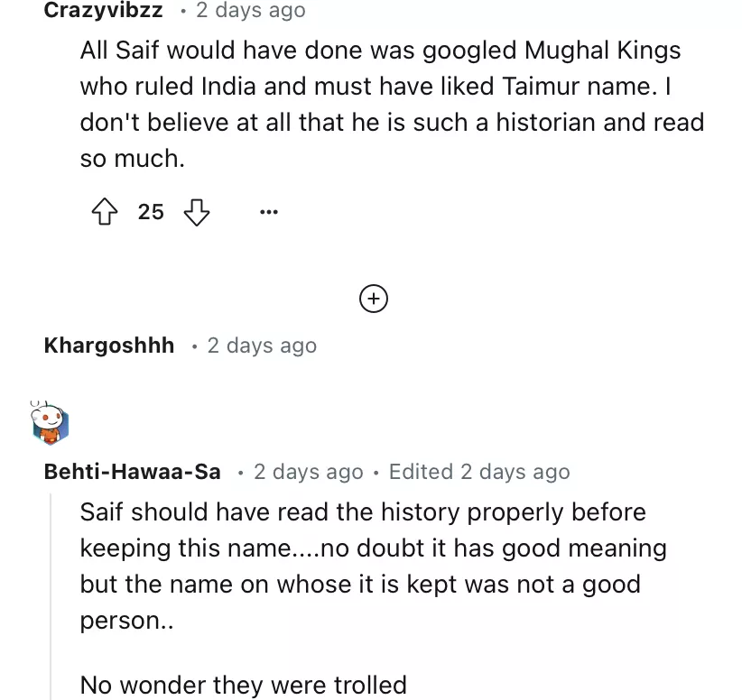Click the Crazyvibzz comment timestamp
Viewport: 742px width, 700px height.
251,11
